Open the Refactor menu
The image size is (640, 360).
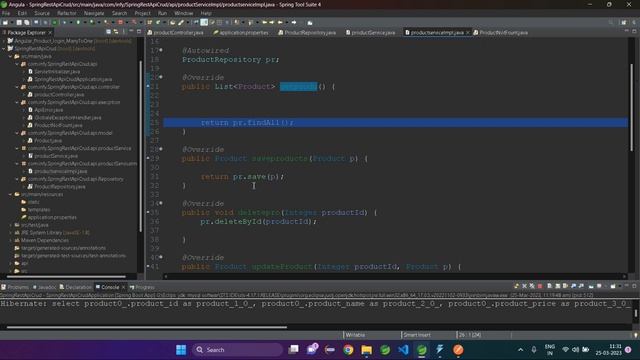(x=67, y=13)
